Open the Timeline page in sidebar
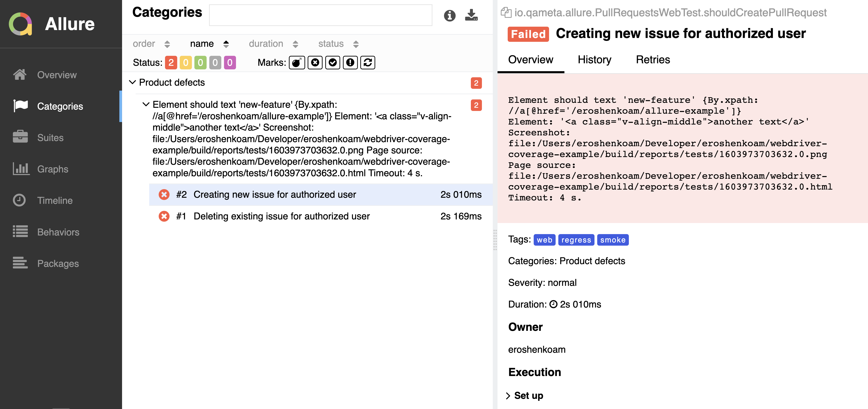This screenshot has height=409, width=868. pyautogui.click(x=54, y=200)
